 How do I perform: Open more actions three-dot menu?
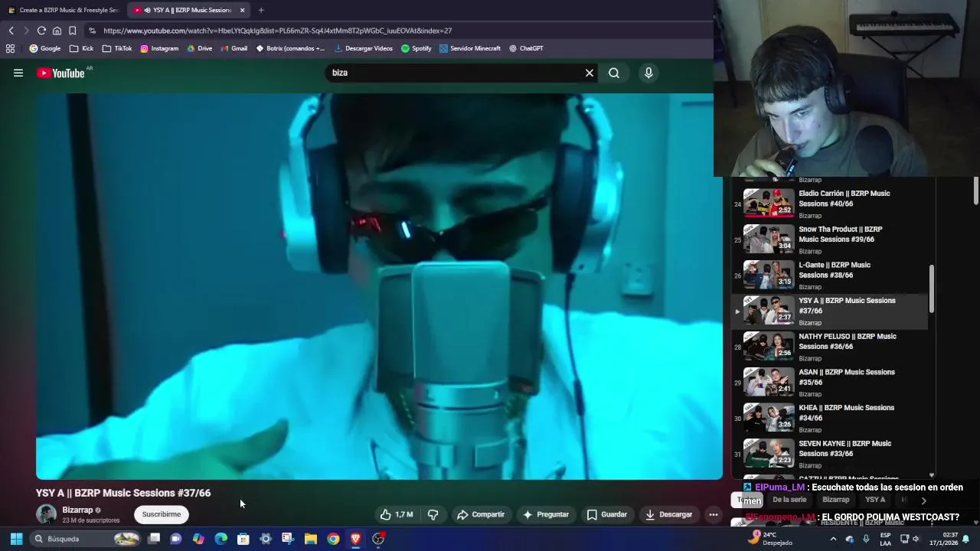click(x=714, y=514)
